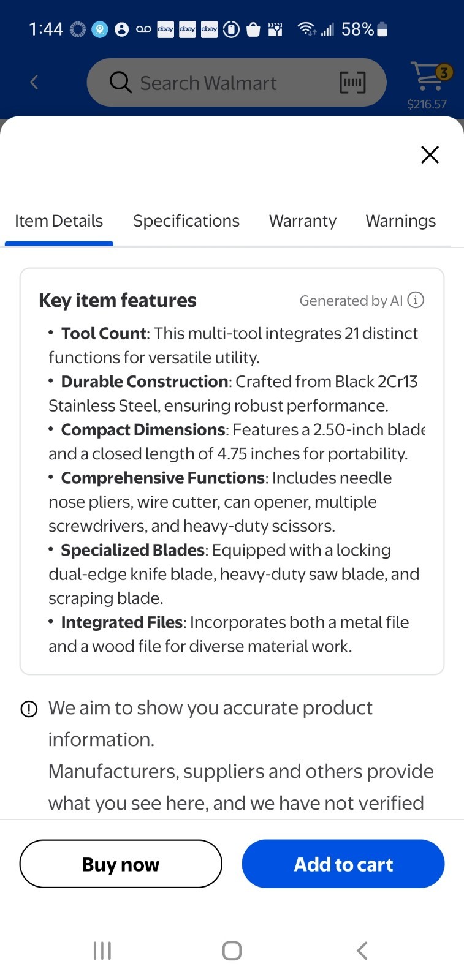Focus the Search Walmart input field

tap(237, 82)
